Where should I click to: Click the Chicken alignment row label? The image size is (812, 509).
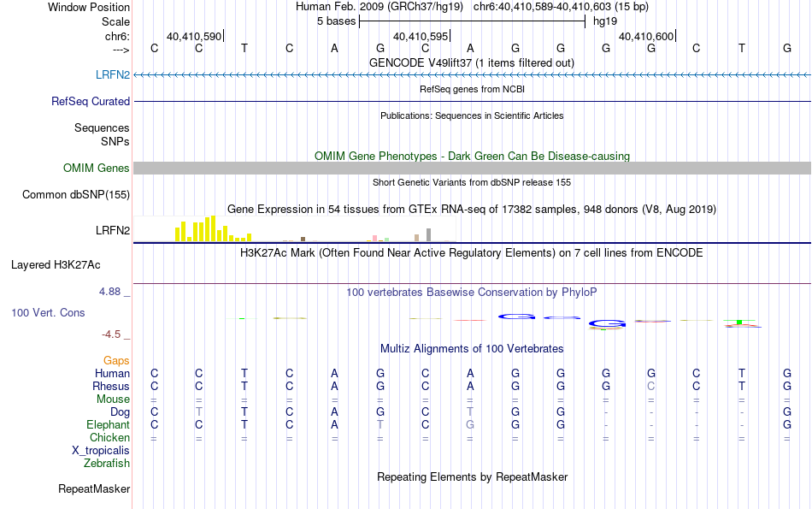(109, 437)
